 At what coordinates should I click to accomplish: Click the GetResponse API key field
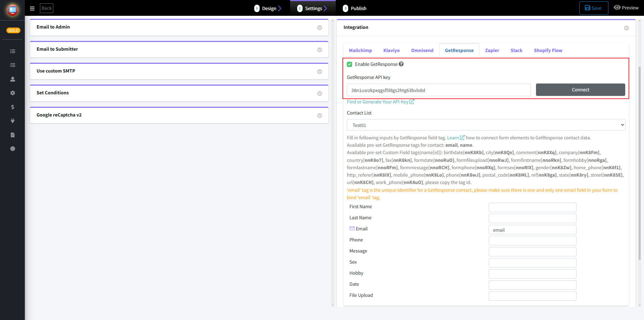(439, 90)
